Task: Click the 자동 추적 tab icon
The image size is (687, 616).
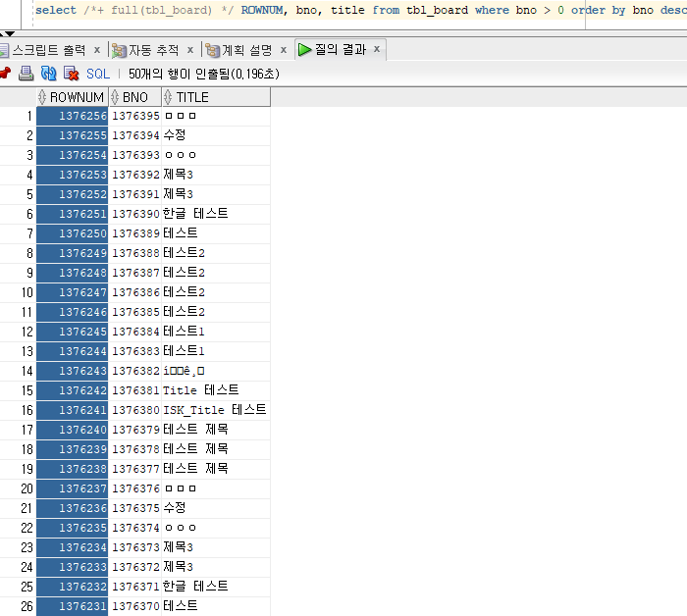Action: click(x=119, y=51)
